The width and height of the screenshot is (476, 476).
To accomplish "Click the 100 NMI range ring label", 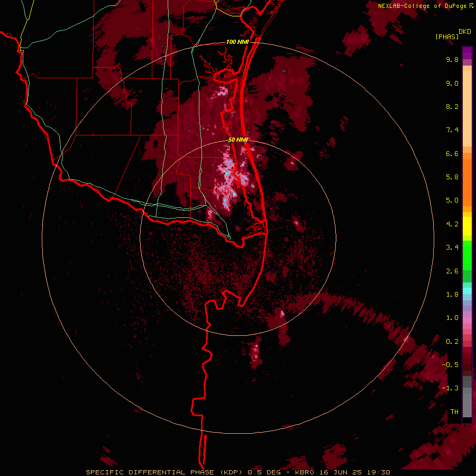I will [x=237, y=42].
